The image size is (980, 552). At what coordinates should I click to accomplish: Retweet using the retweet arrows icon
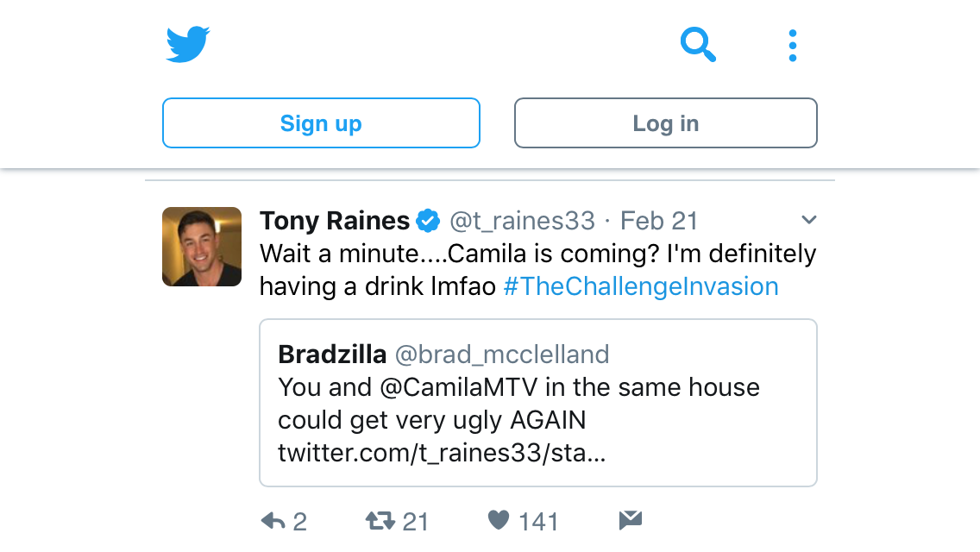pyautogui.click(x=380, y=520)
